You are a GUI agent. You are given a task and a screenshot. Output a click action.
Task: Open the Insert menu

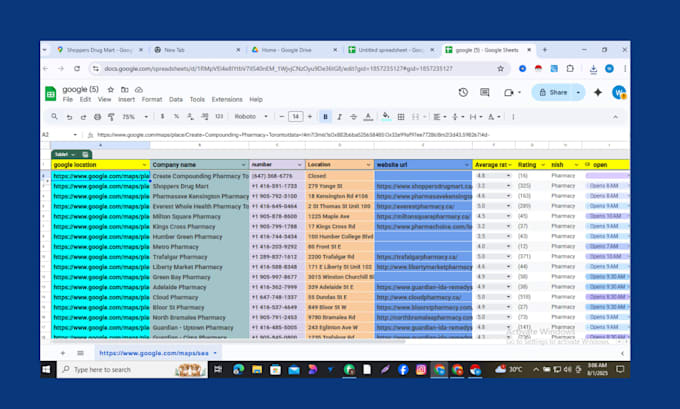pyautogui.click(x=126, y=99)
